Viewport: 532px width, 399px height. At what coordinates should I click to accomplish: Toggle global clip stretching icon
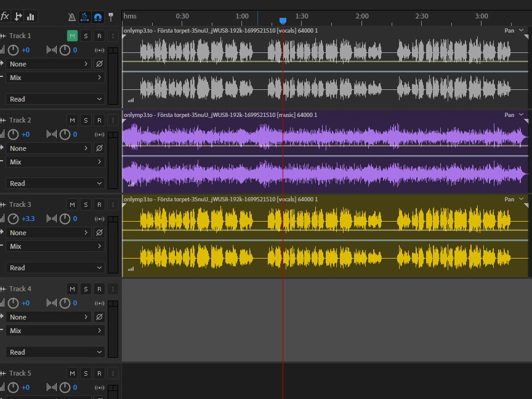[x=84, y=17]
